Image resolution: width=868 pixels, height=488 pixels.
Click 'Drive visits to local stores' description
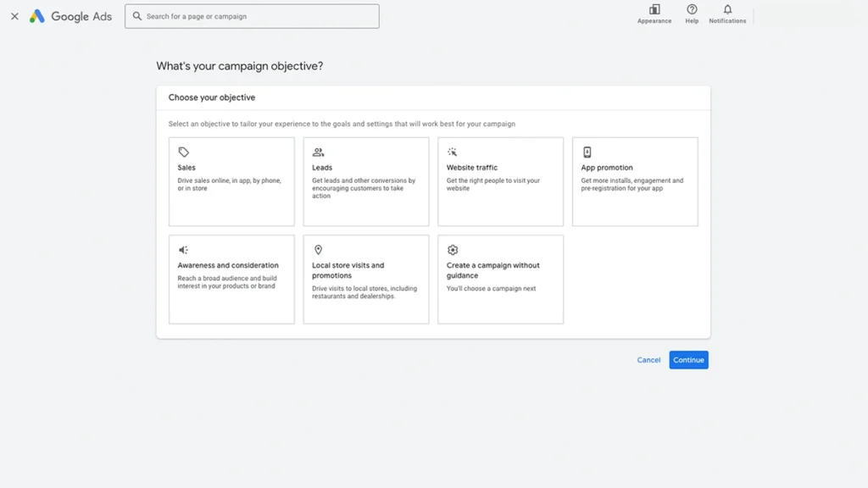click(x=364, y=292)
